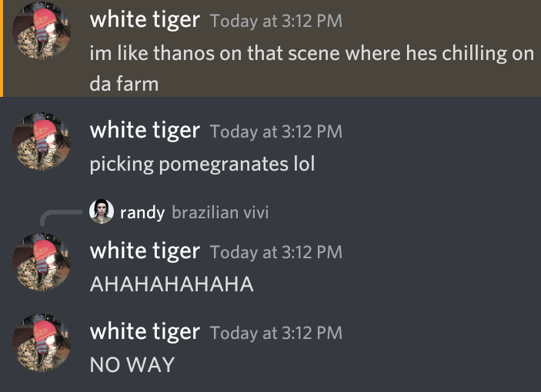541x392 pixels.
Task: Click the highlighted thanos farm message text
Action: tap(312, 68)
